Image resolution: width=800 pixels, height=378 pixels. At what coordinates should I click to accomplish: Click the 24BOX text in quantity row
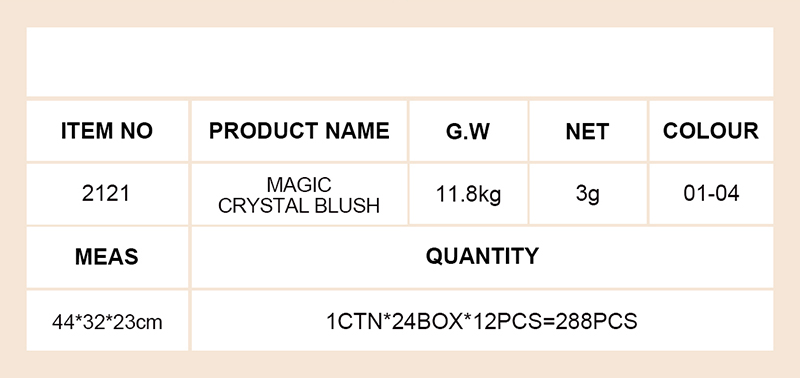coord(427,322)
